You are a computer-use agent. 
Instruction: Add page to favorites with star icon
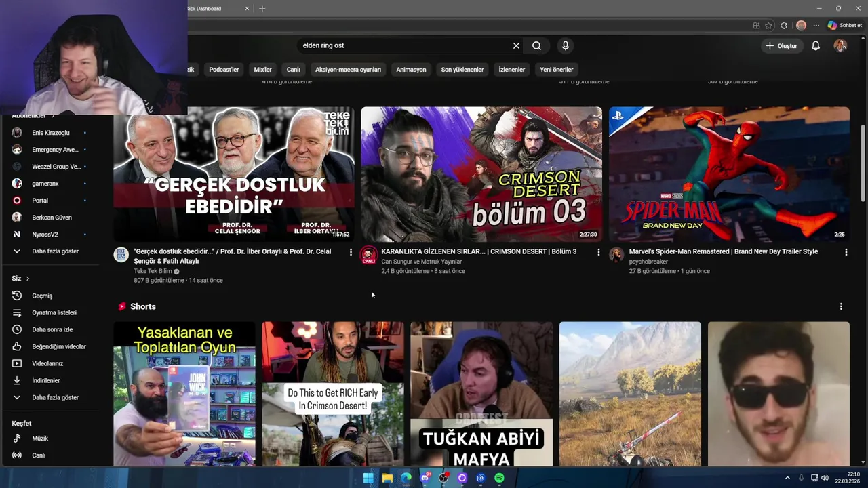pos(768,25)
